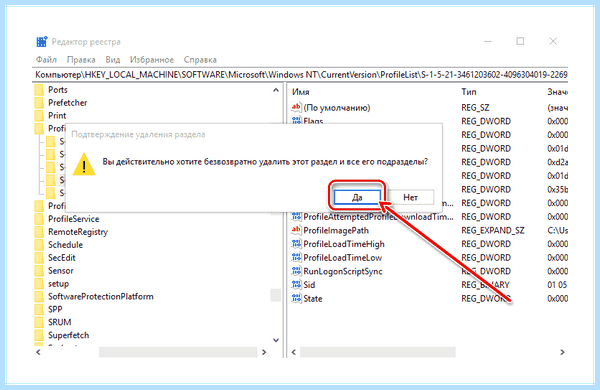Screen dimensions: 600x390
Task: Select the State value name
Action: click(313, 299)
